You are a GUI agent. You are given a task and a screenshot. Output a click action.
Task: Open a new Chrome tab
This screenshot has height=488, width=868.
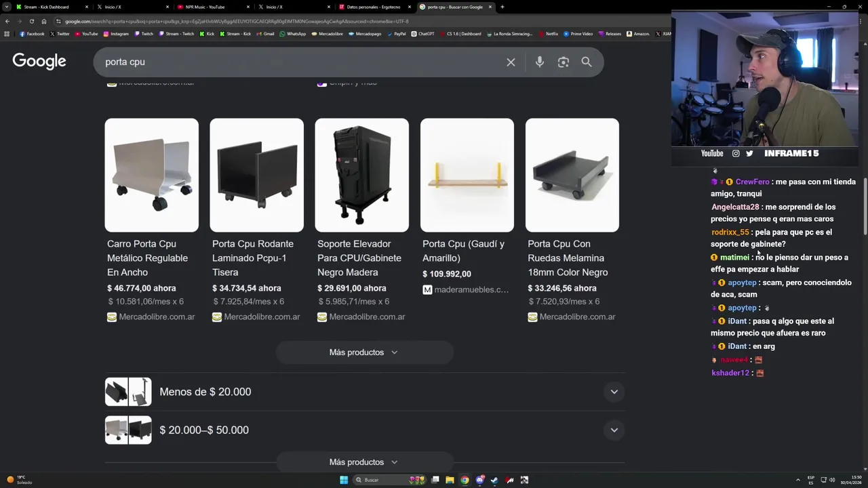pos(502,7)
